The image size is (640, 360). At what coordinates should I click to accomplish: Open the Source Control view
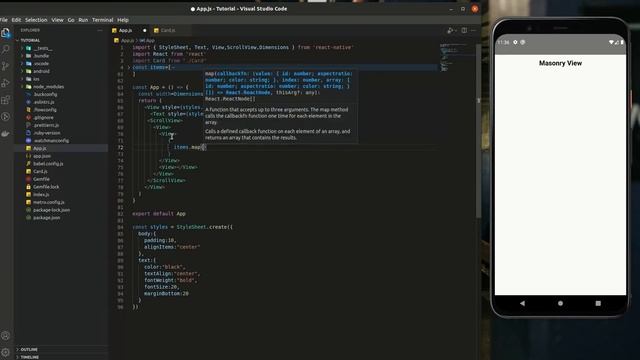[x=6, y=66]
